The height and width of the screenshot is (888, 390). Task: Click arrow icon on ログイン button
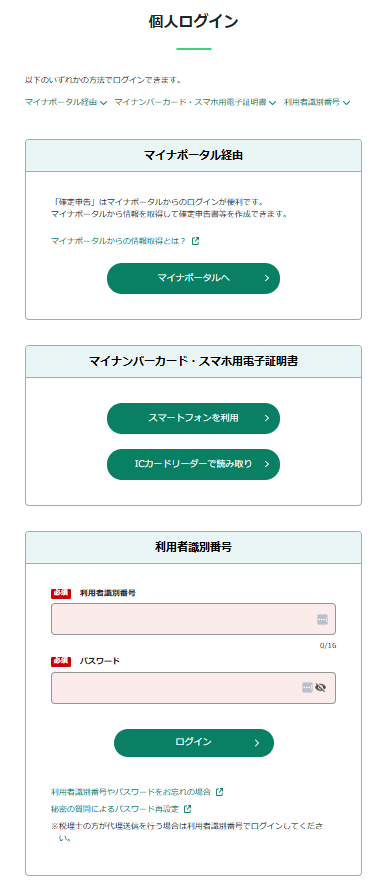pos(257,743)
